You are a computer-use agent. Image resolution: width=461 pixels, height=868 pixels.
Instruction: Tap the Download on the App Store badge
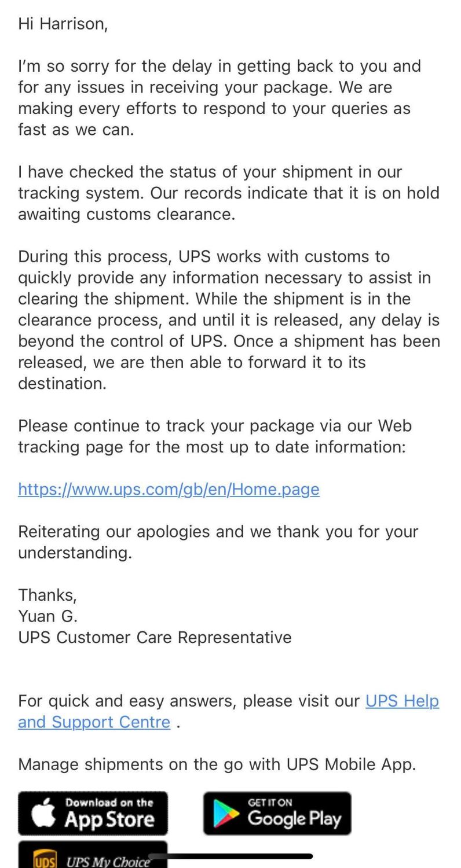pyautogui.click(x=93, y=813)
